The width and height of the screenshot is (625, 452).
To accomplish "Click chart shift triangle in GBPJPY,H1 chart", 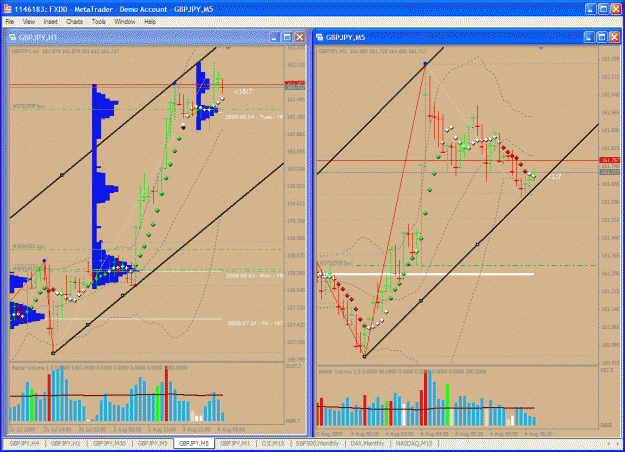I will tap(228, 48).
